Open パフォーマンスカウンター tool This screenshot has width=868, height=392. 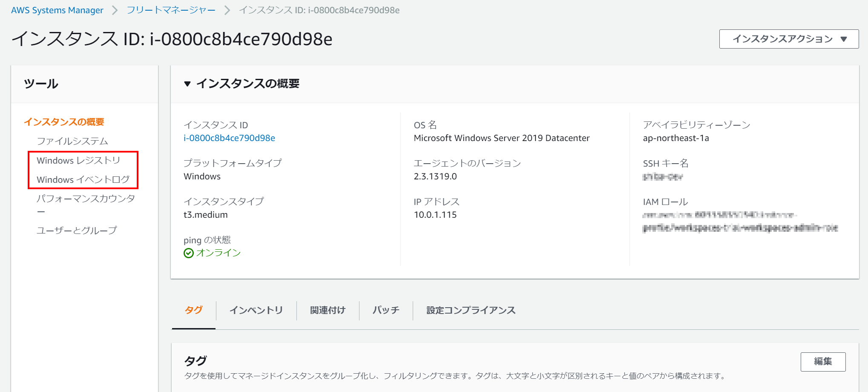point(85,199)
